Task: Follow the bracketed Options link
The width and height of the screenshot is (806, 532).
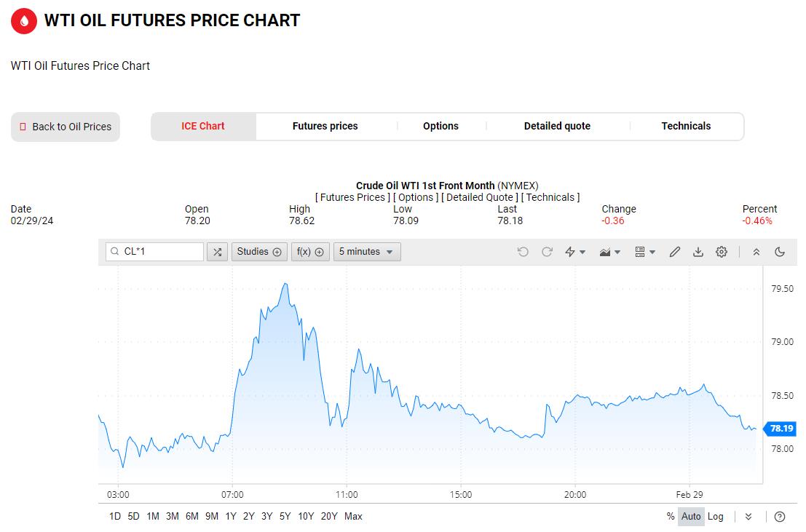Action: tap(416, 197)
